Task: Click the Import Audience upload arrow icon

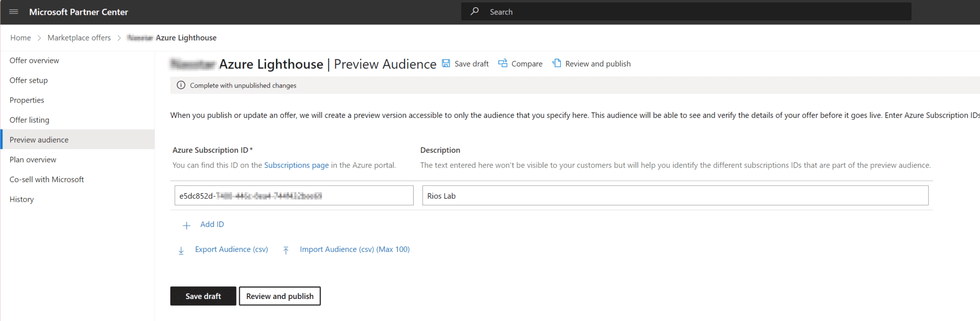Action: tap(286, 250)
